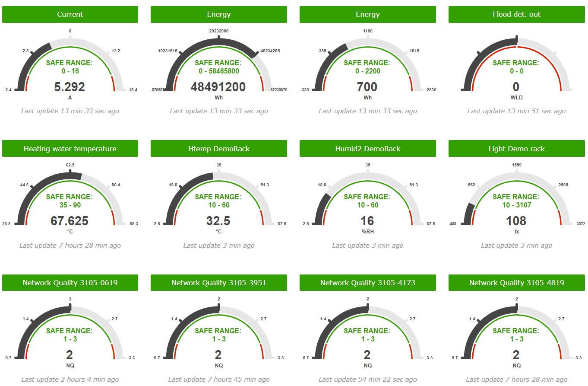Image resolution: width=588 pixels, height=386 pixels.
Task: Click the "Last update 54 min 22 sec ago" text
Action: coord(367,380)
